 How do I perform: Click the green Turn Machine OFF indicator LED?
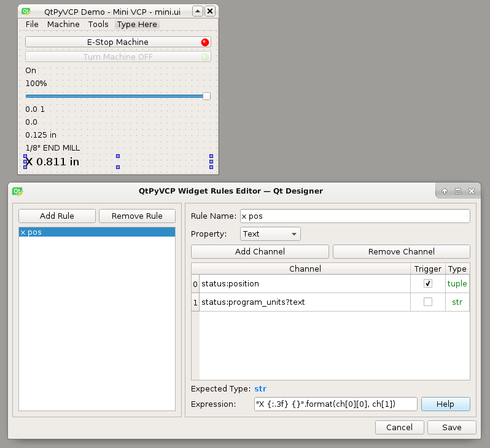205,57
